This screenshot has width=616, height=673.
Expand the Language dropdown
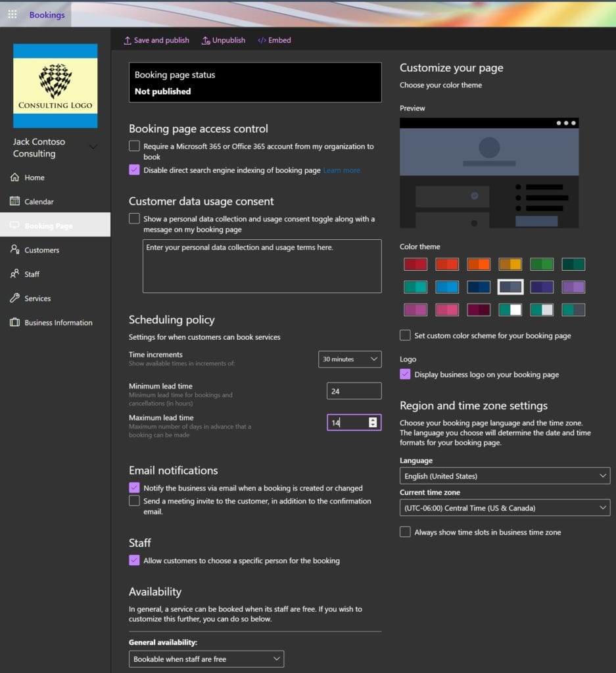click(504, 476)
